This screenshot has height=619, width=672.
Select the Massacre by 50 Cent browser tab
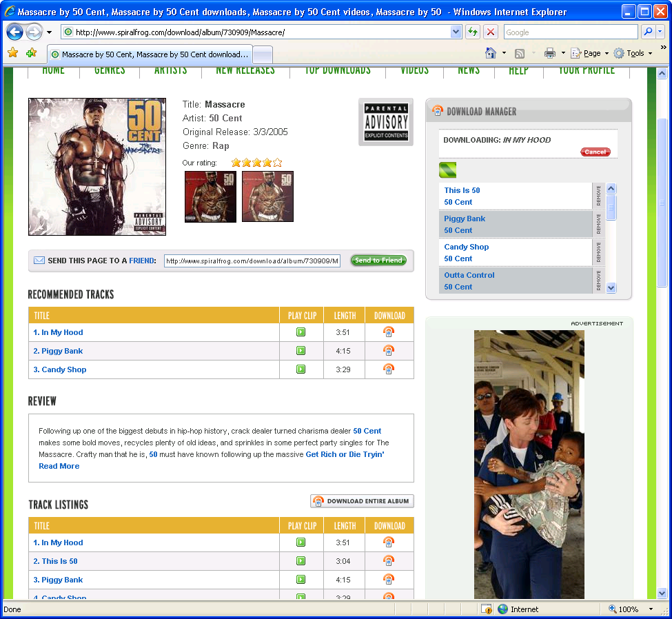(x=150, y=54)
